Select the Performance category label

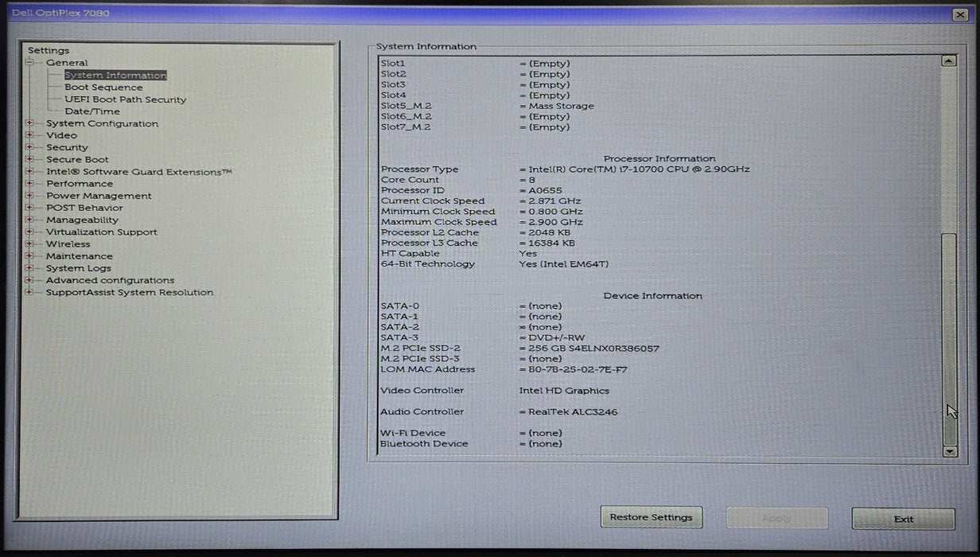pos(80,184)
